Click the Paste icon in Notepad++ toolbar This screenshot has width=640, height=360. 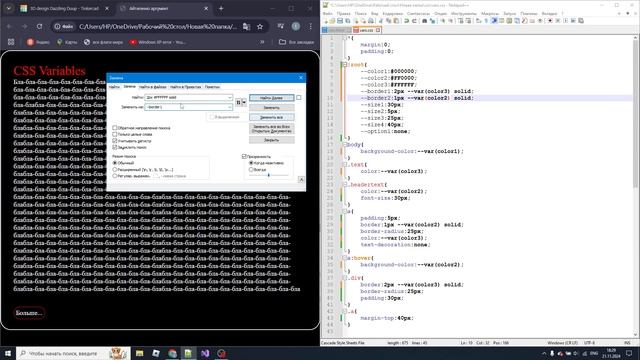[396, 20]
